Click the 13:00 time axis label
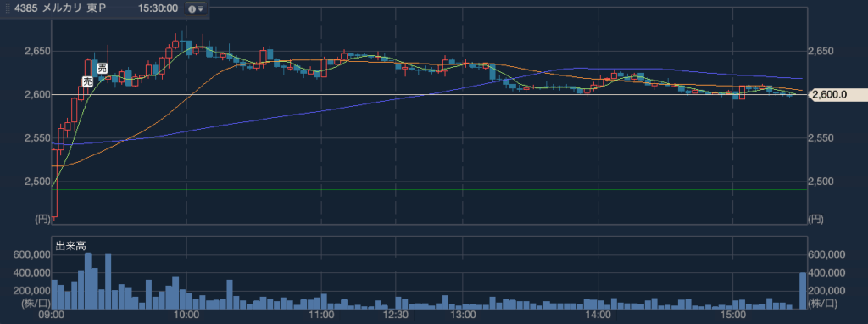 click(463, 316)
